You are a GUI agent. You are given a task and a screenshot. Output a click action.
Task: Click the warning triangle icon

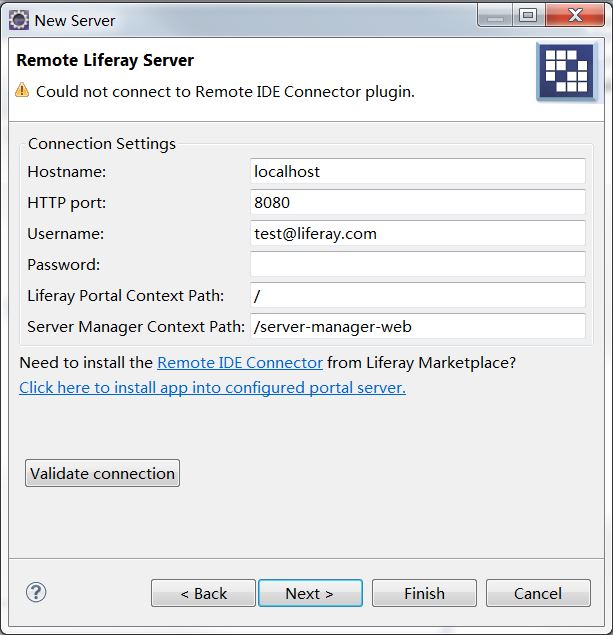[22, 90]
